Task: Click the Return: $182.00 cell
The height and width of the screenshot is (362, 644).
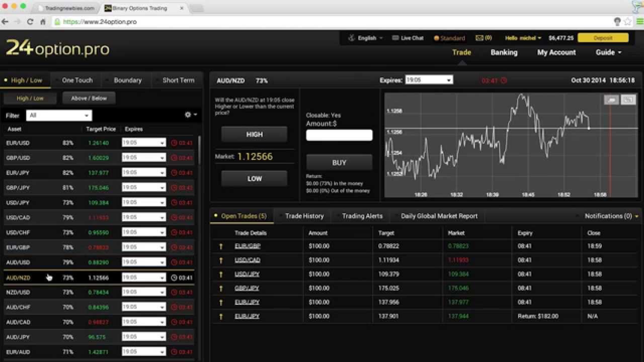Action: click(x=537, y=316)
